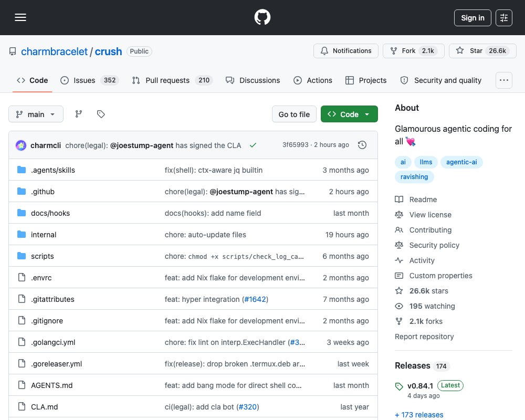Go to GitHub home via Octocat logo
525x420 pixels.
point(262,17)
